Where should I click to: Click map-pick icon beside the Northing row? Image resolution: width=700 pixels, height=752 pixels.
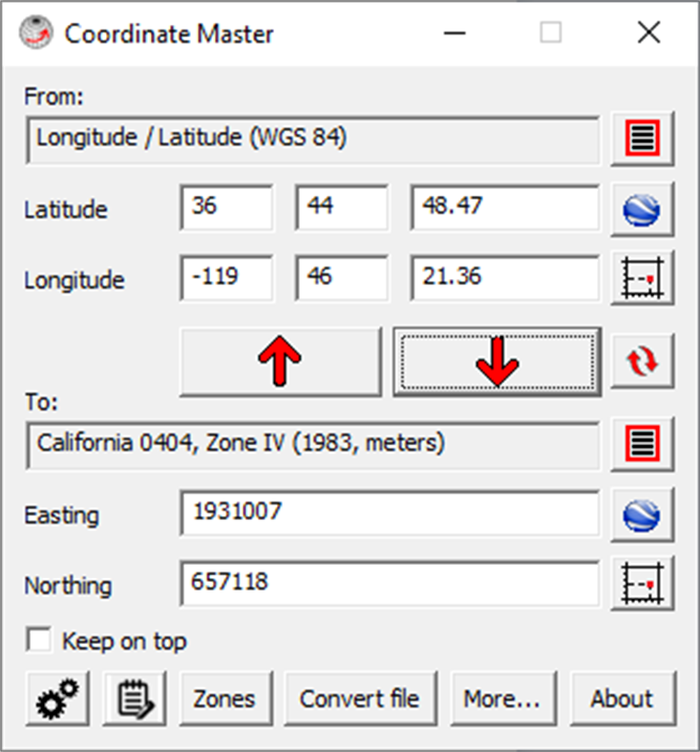pyautogui.click(x=643, y=583)
